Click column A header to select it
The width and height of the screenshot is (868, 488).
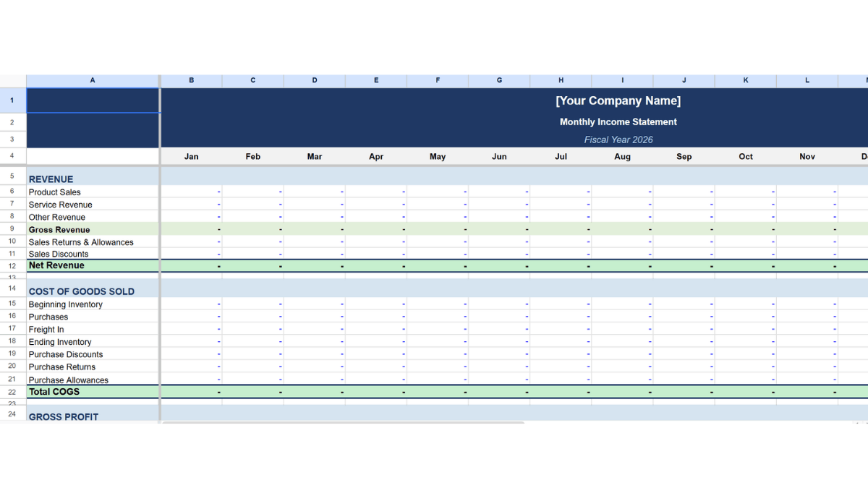coord(93,80)
